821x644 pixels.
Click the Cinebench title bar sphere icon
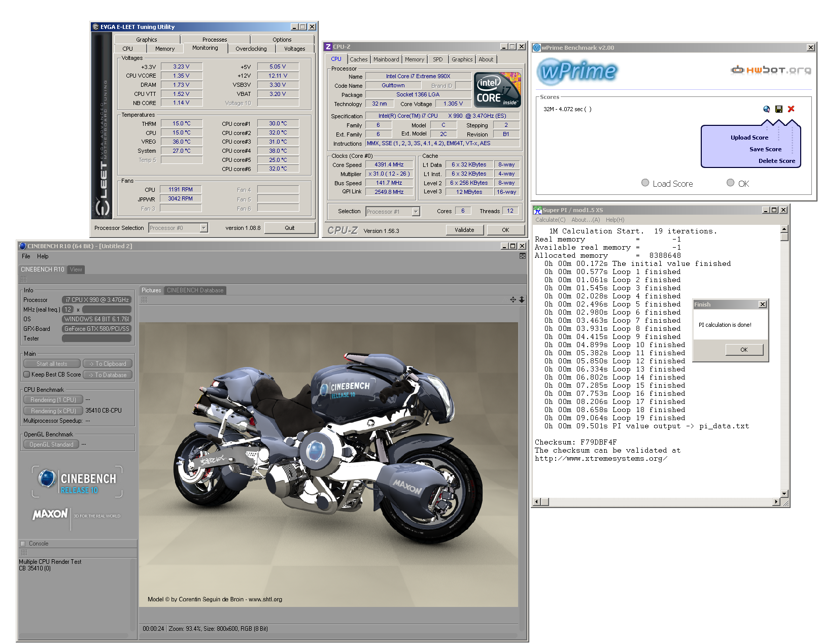(23, 246)
